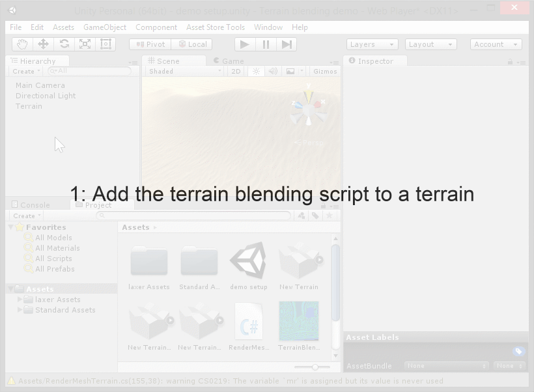Open the Assets menu
The height and width of the screenshot is (392, 534).
pos(63,27)
